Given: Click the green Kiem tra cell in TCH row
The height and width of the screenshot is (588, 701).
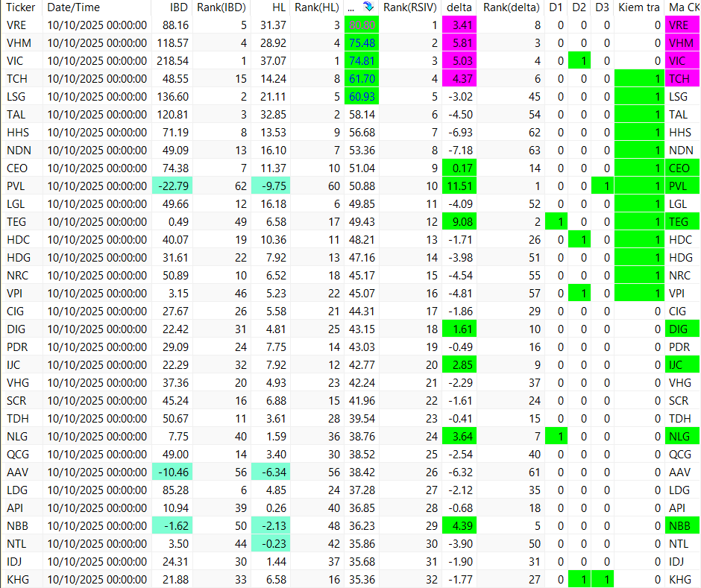Looking at the screenshot, I should pyautogui.click(x=639, y=79).
